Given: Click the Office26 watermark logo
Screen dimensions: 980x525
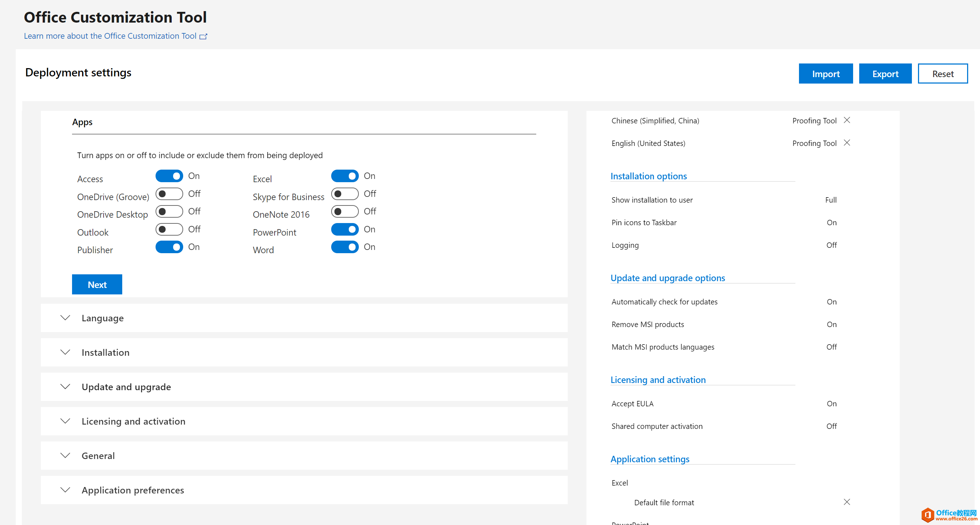Looking at the screenshot, I should tap(928, 515).
